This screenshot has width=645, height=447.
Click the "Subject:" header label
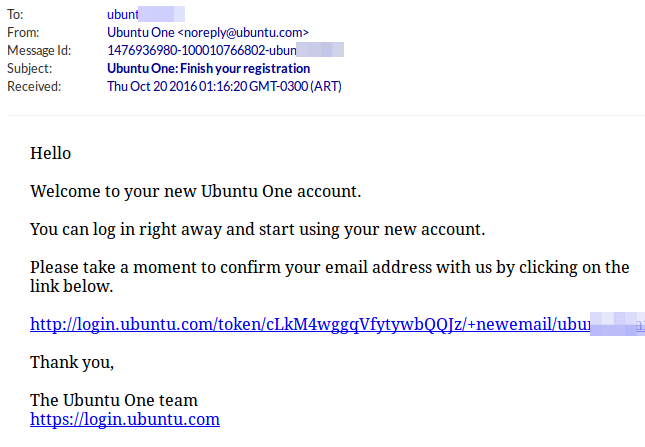(31, 69)
